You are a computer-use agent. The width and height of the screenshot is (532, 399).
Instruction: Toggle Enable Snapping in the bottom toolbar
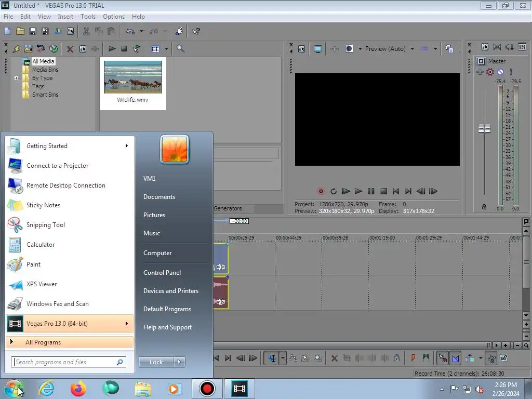[x=443, y=358]
